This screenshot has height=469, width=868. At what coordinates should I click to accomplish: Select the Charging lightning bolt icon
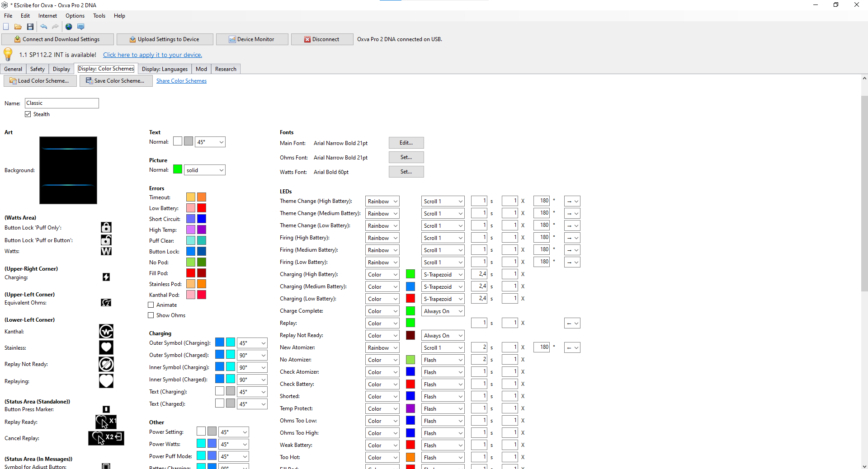click(106, 277)
